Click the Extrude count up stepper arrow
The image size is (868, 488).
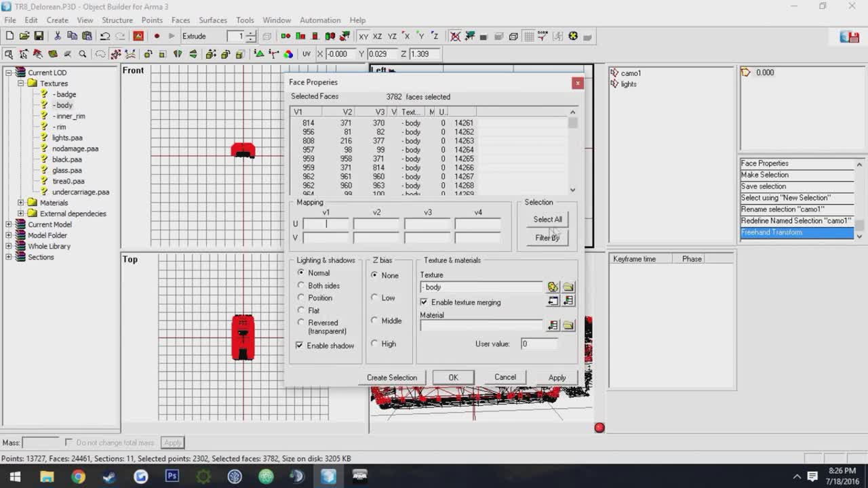tap(249, 33)
